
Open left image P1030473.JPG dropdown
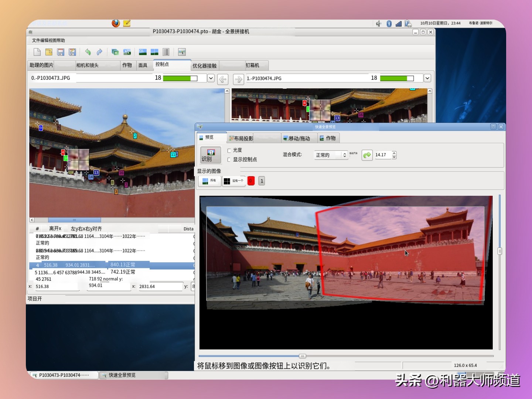click(211, 78)
